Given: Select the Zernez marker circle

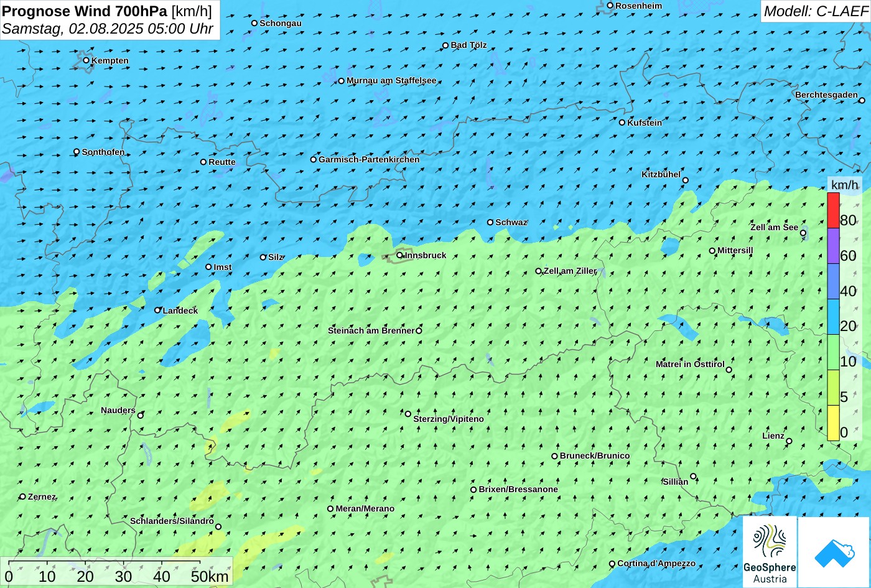Looking at the screenshot, I should coord(23,497).
